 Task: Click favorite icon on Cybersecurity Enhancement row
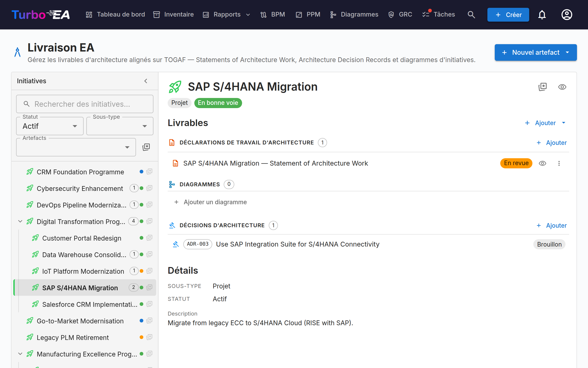click(150, 188)
